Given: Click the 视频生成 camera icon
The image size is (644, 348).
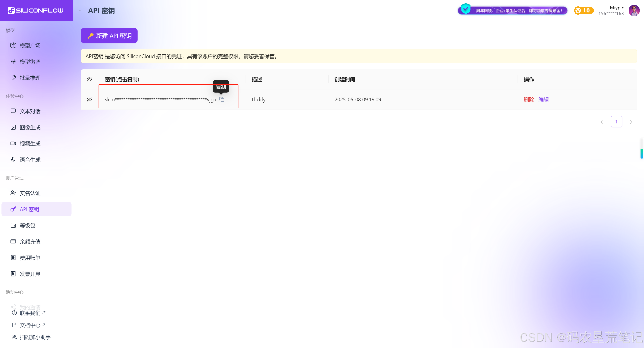Looking at the screenshot, I should tap(13, 143).
